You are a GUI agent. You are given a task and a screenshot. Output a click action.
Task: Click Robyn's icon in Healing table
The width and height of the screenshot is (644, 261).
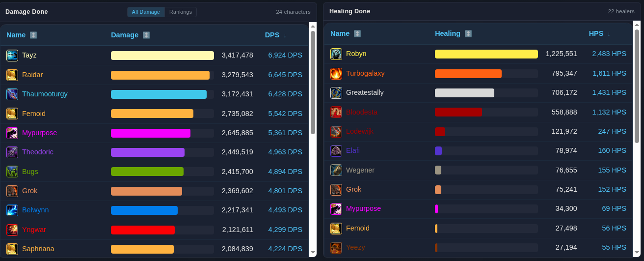336,54
